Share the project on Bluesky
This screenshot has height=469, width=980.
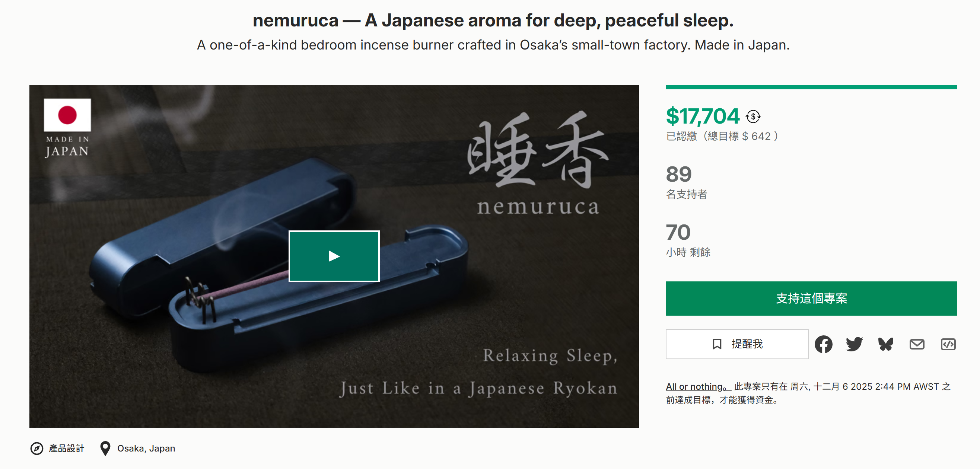pos(885,344)
